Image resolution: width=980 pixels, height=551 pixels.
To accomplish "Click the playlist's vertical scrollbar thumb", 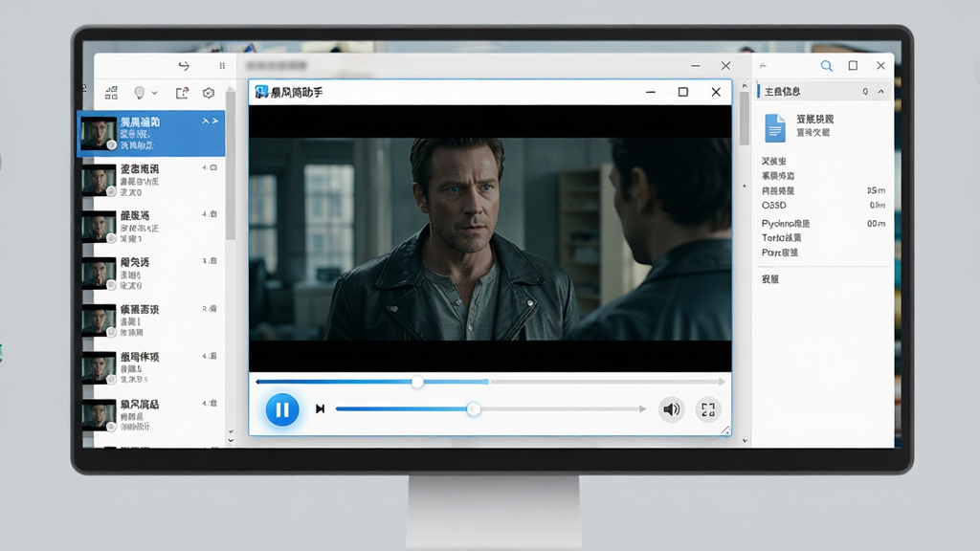I will click(x=230, y=165).
